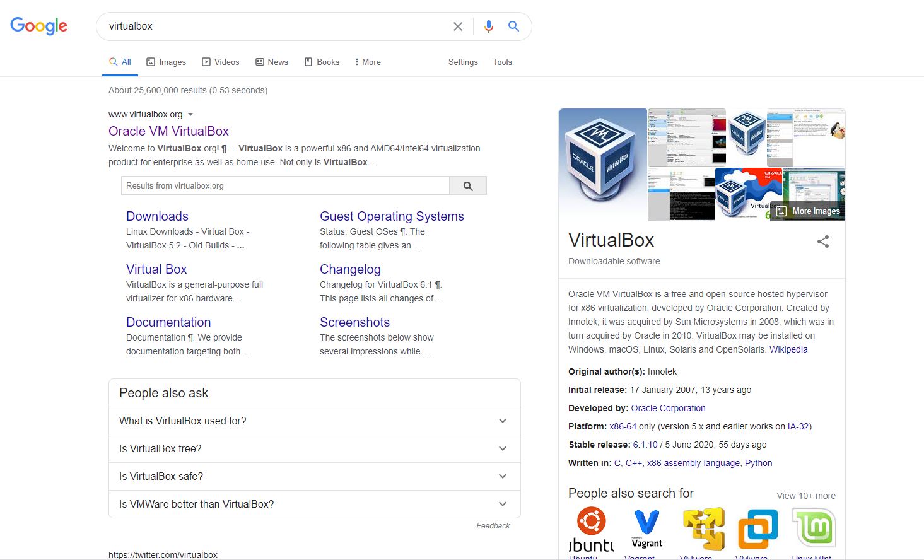Open the large Oracle VirtualBox cube logo image
The height and width of the screenshot is (560, 924).
[x=603, y=165]
